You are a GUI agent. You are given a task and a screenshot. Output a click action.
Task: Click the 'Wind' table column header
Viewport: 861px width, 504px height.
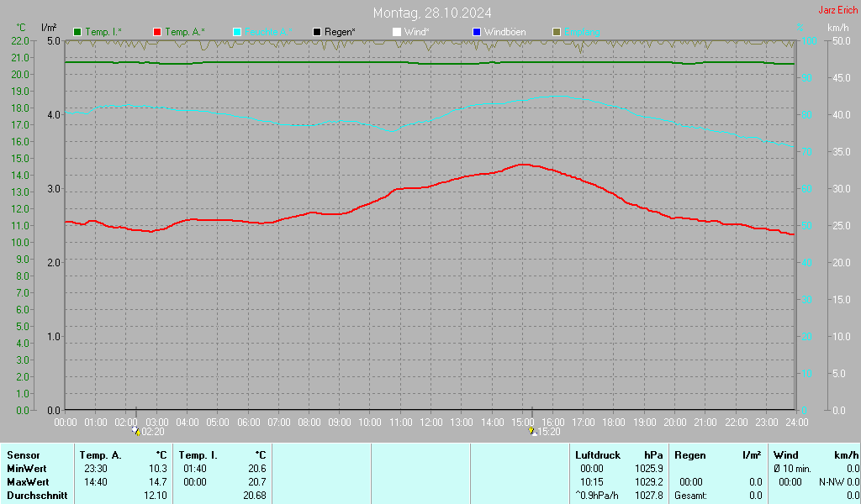[x=786, y=455]
